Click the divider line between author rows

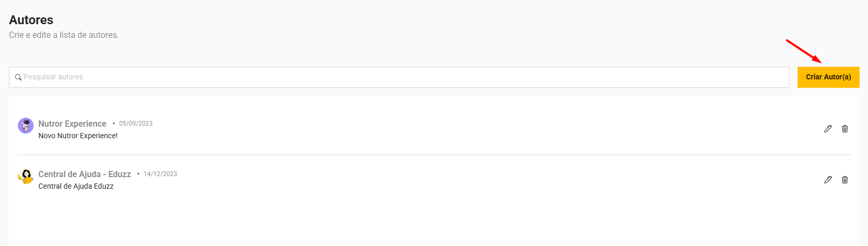coord(434,155)
